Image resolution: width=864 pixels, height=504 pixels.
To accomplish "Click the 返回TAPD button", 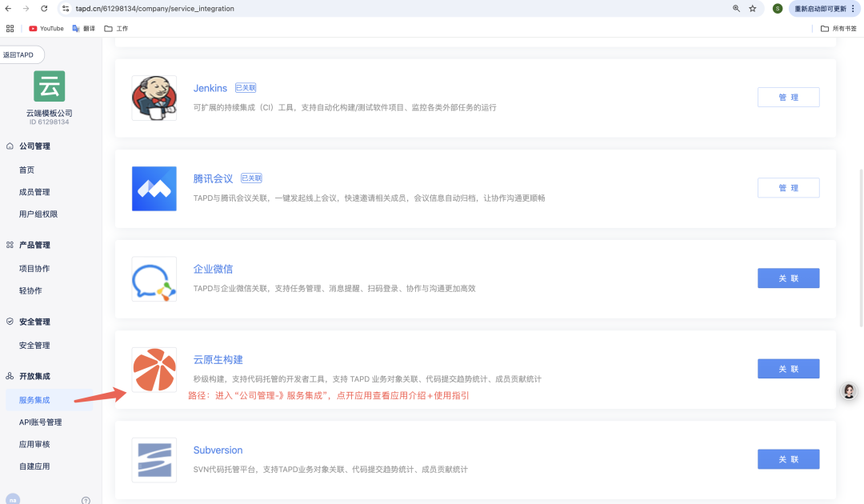I will (x=21, y=54).
